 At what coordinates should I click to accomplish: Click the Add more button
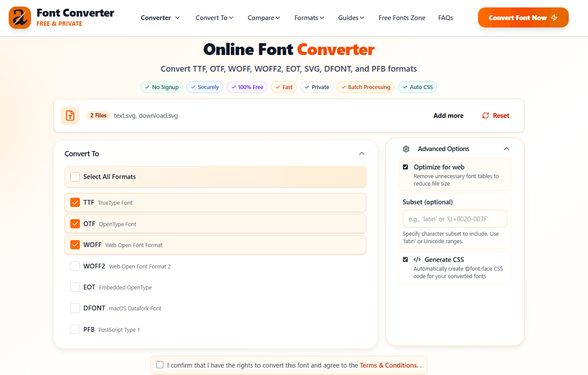[448, 116]
